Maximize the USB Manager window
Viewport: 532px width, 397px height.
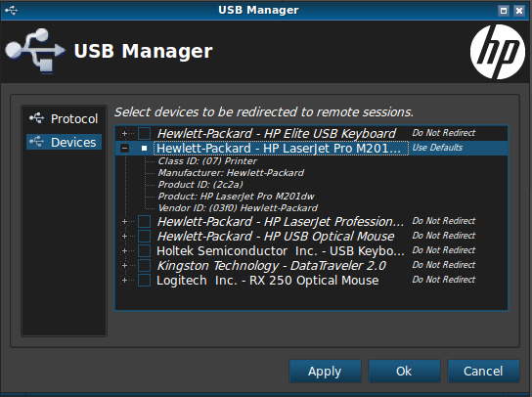pyautogui.click(x=504, y=11)
